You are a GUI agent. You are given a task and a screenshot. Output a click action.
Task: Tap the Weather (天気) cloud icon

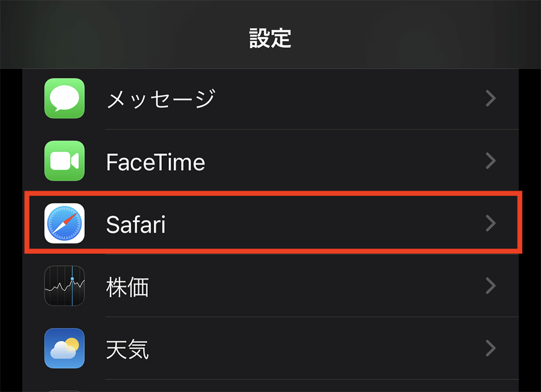[64, 348]
